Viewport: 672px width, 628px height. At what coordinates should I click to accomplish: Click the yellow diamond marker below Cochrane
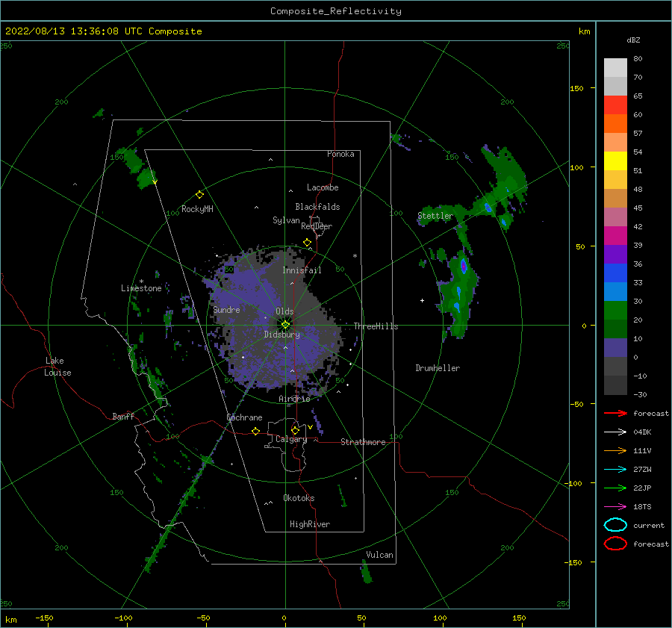[255, 432]
